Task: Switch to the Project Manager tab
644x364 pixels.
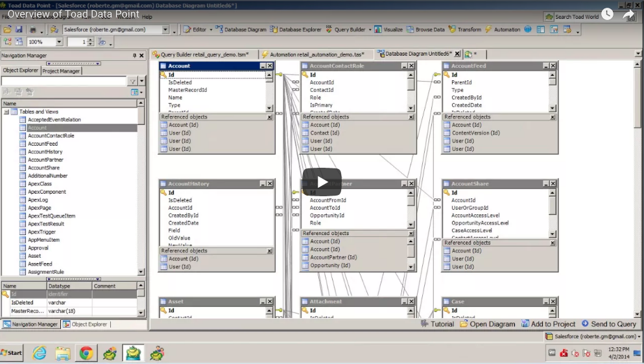Action: (61, 71)
